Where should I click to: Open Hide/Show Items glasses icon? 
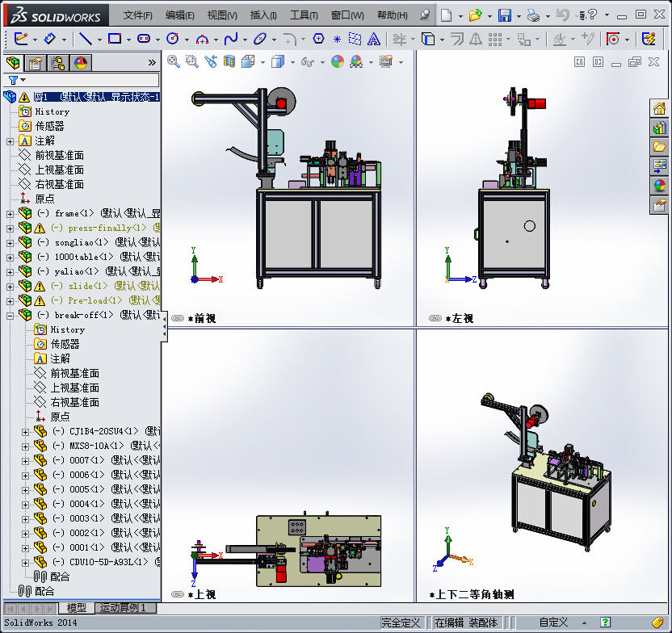coord(307,62)
